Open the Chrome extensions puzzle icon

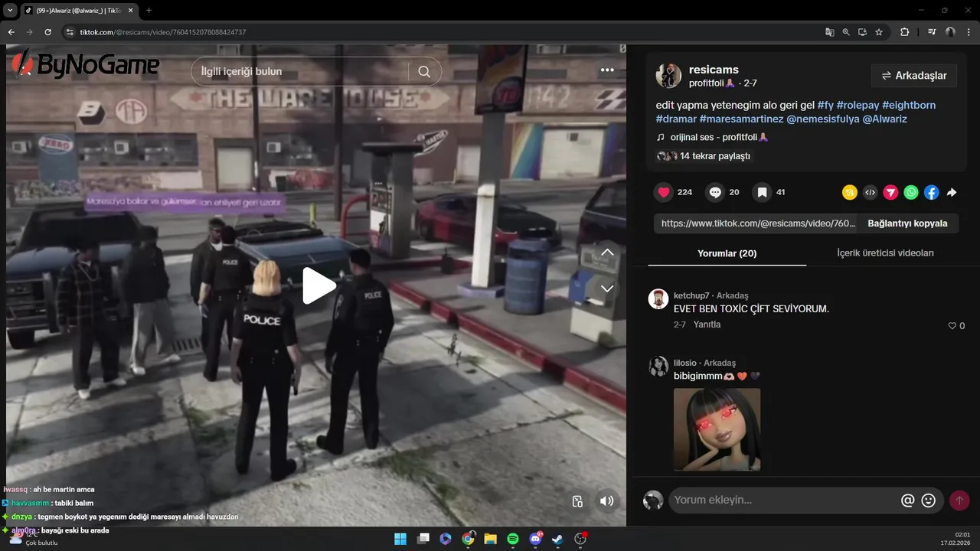(x=904, y=32)
